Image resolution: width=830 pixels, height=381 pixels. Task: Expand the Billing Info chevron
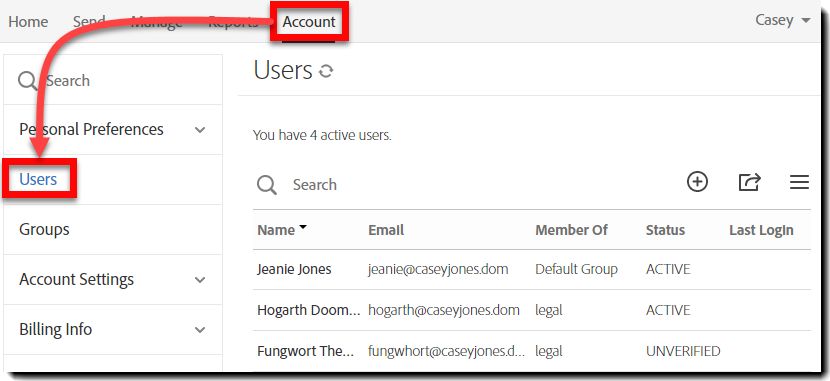tap(200, 330)
